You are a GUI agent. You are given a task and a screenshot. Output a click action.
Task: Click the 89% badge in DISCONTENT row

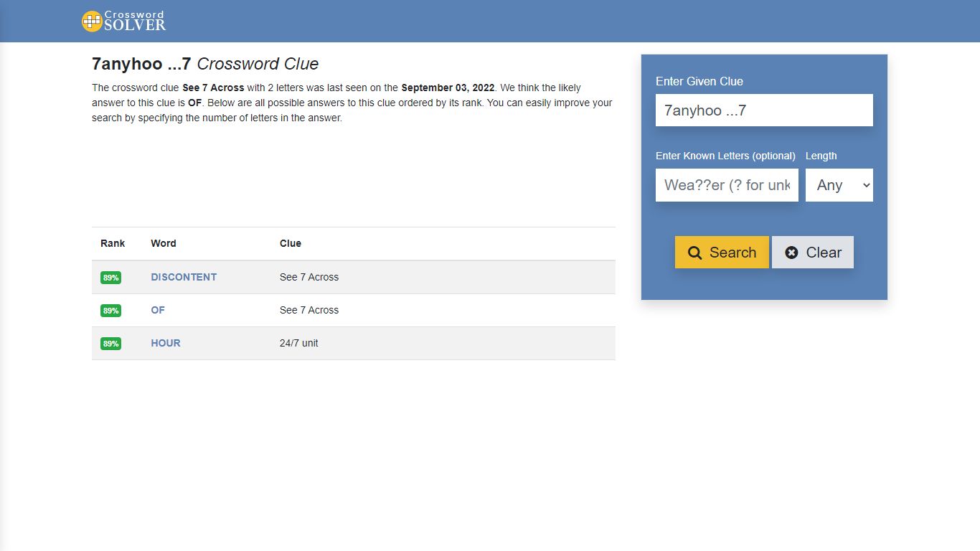coord(110,278)
